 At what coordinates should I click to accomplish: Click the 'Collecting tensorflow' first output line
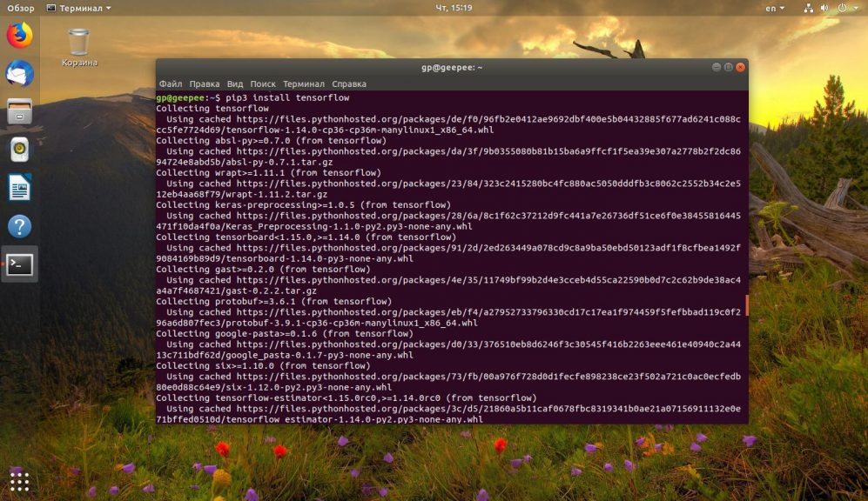[x=212, y=109]
